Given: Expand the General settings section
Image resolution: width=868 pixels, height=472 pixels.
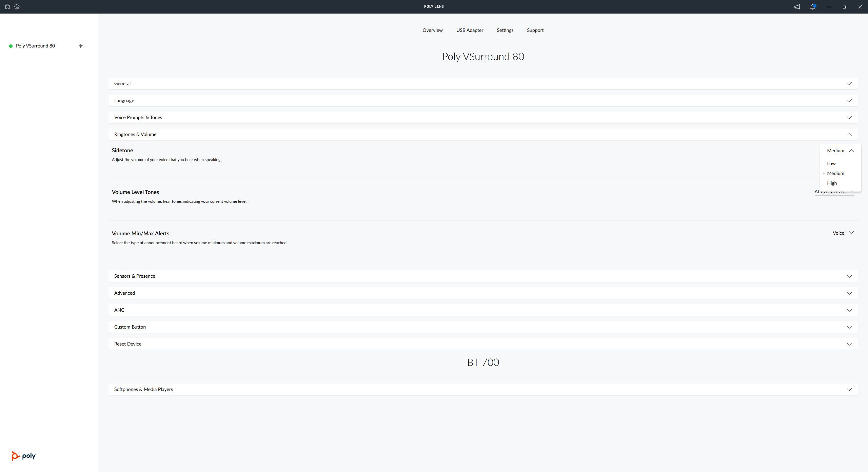Looking at the screenshot, I should click(849, 83).
